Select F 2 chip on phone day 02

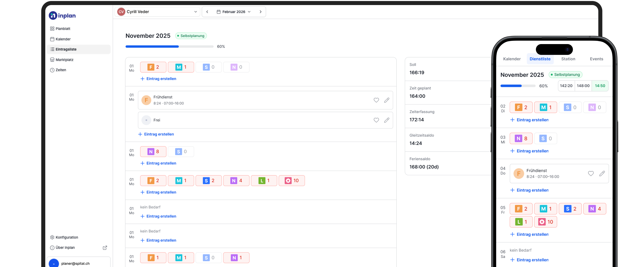(521, 108)
